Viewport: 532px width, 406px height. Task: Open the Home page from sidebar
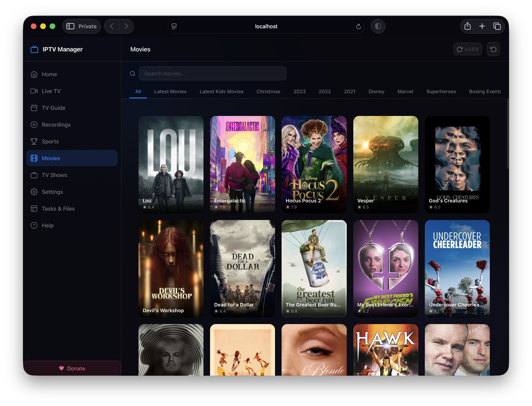coord(72,74)
